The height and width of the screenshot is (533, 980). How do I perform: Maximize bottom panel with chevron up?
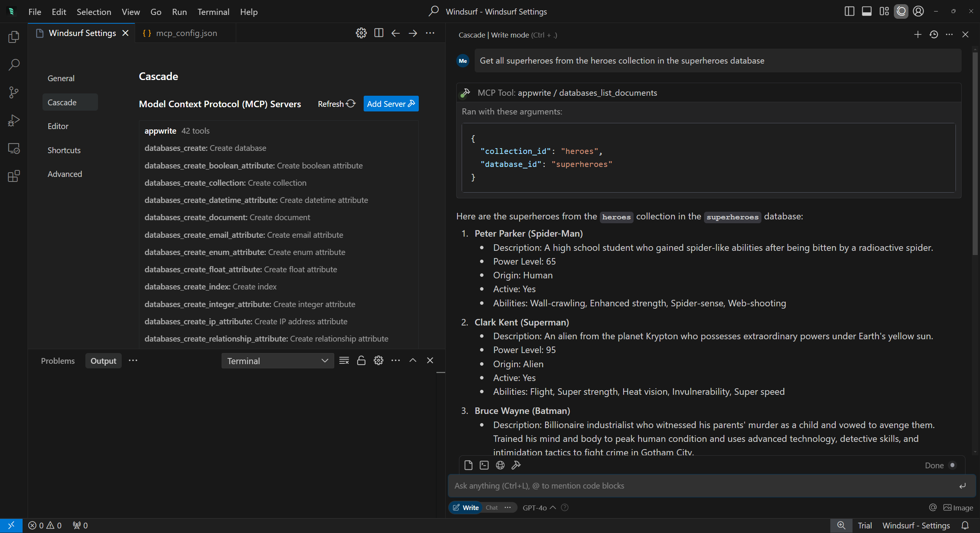pyautogui.click(x=413, y=361)
